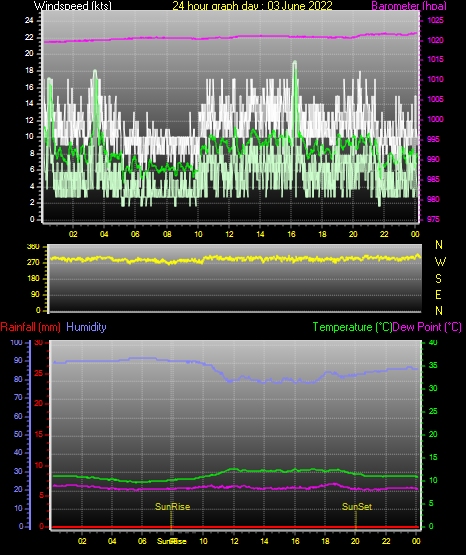Click the 100 value on humidity axis

pos(16,342)
